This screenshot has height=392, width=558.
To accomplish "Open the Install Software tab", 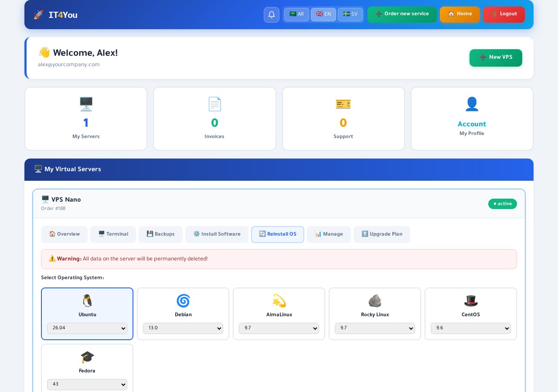I will 217,234.
